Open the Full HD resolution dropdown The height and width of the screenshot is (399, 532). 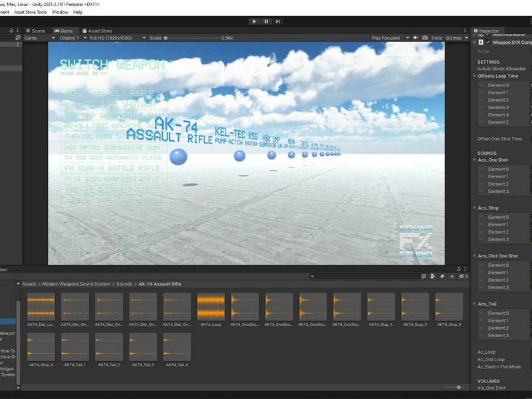click(117, 38)
